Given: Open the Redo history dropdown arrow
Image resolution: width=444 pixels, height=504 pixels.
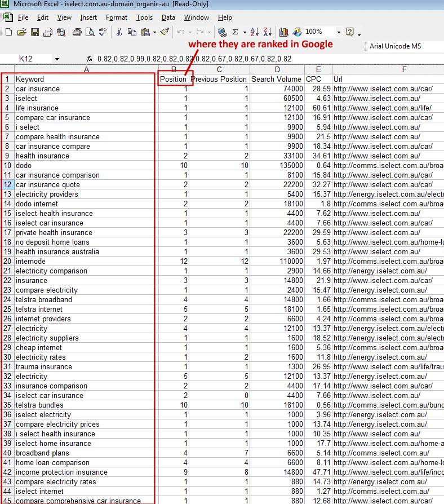Looking at the screenshot, I should click(x=209, y=32).
